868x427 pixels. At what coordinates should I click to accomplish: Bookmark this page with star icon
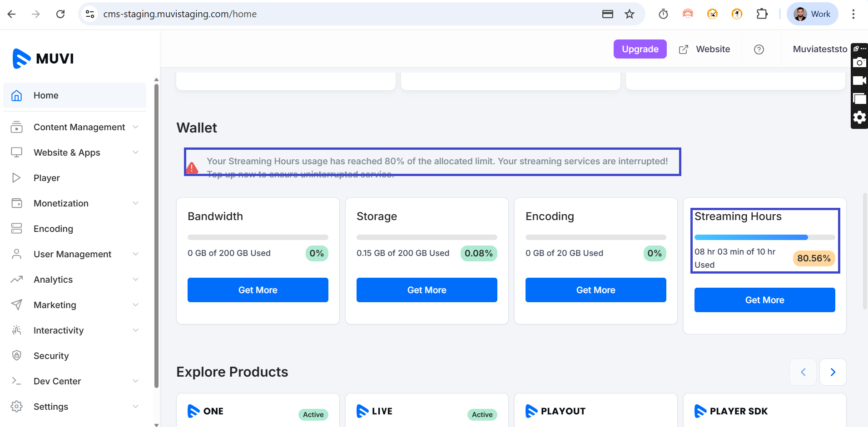tap(629, 14)
